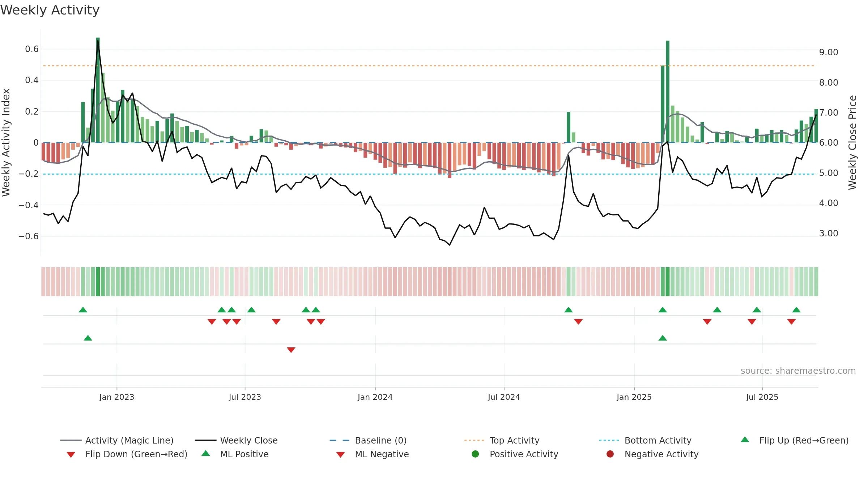Click the tallest green activity bar in early 2025
The height and width of the screenshot is (488, 868).
coord(668,92)
